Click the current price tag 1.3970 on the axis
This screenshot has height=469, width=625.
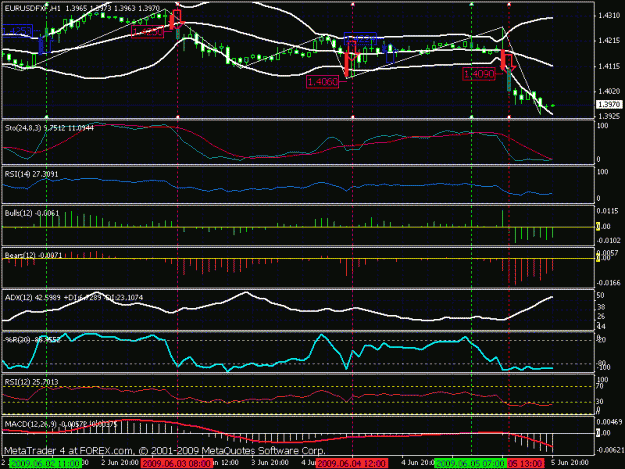[x=609, y=105]
